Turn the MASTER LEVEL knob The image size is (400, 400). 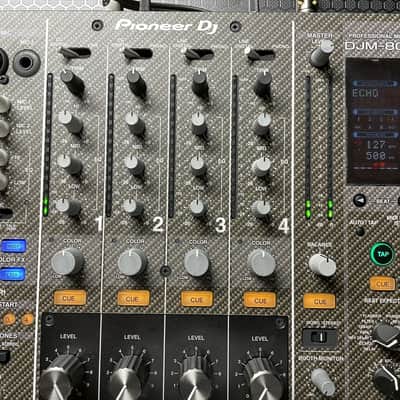point(322,53)
